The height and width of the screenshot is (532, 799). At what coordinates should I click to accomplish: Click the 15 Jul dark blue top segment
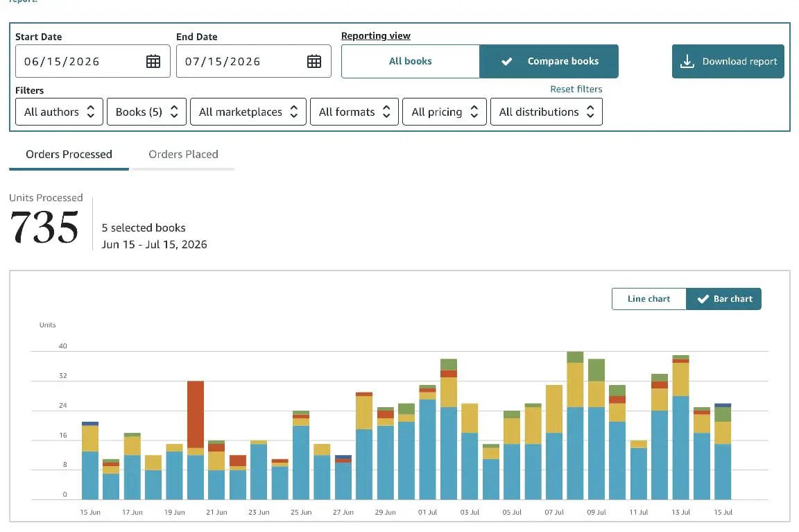[x=723, y=406]
